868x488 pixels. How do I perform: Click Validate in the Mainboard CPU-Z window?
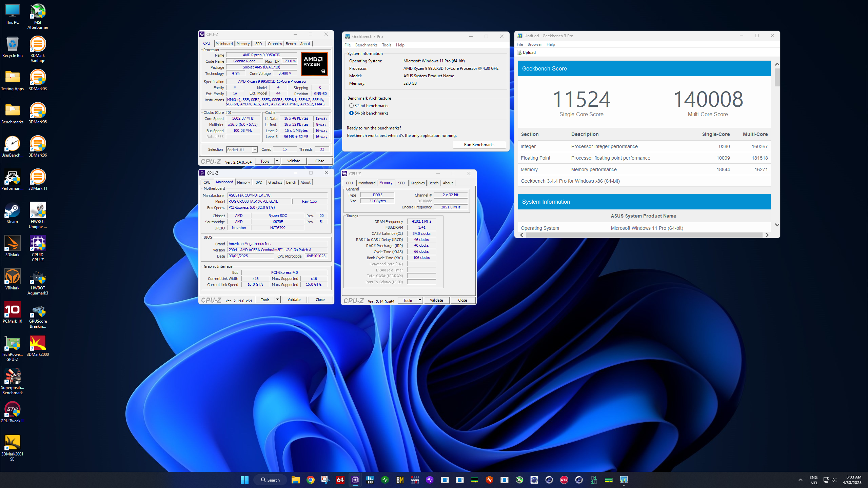coord(294,300)
